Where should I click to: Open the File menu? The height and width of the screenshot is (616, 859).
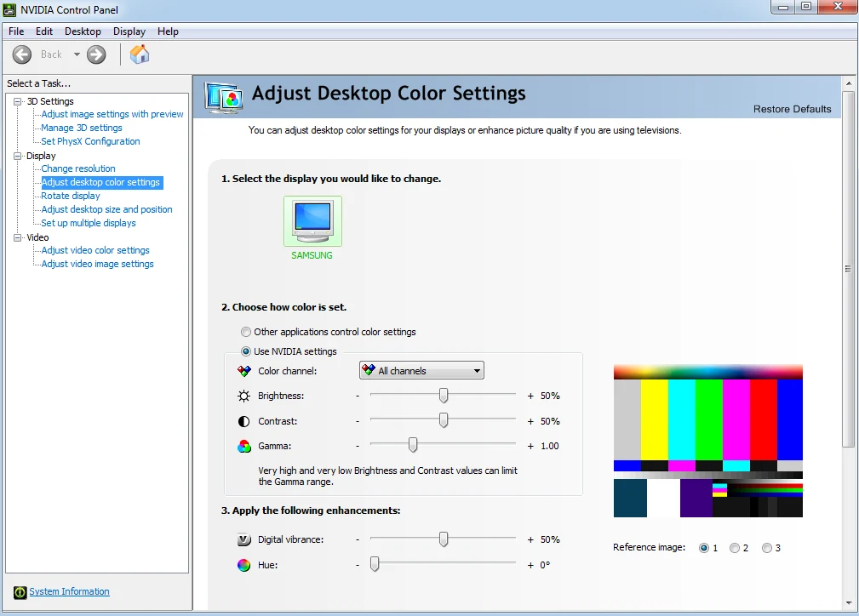pyautogui.click(x=16, y=31)
